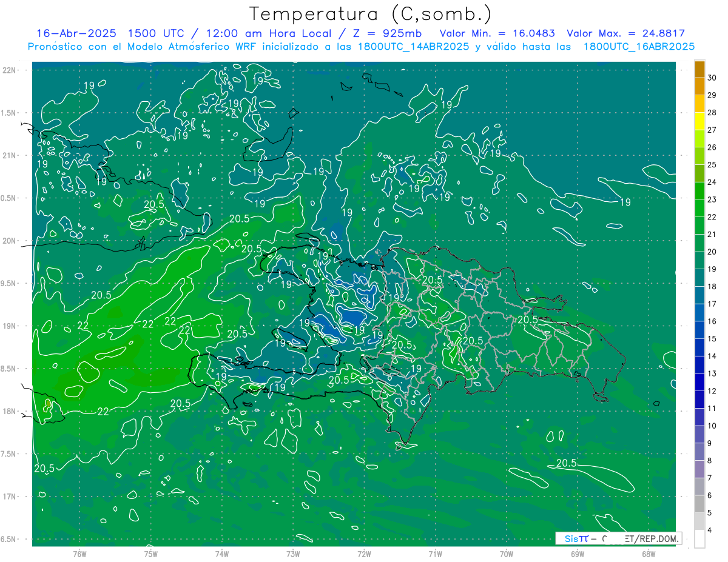Image resolution: width=728 pixels, height=562 pixels.
Task: Click the white colorbar swatch at the legend bottom
Action: click(x=699, y=539)
